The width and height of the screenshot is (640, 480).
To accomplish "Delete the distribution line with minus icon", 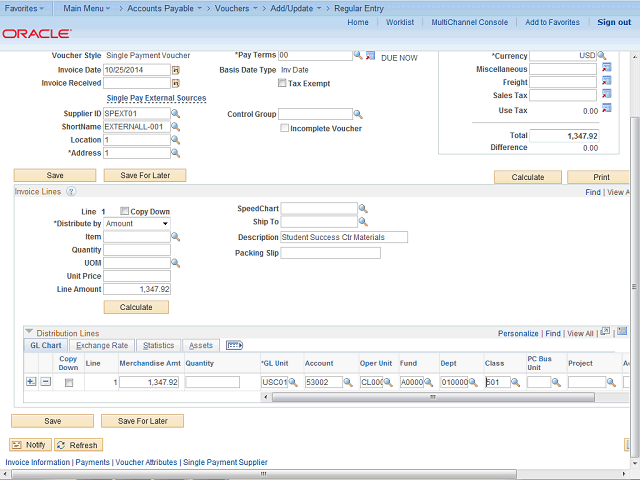I will (x=45, y=382).
